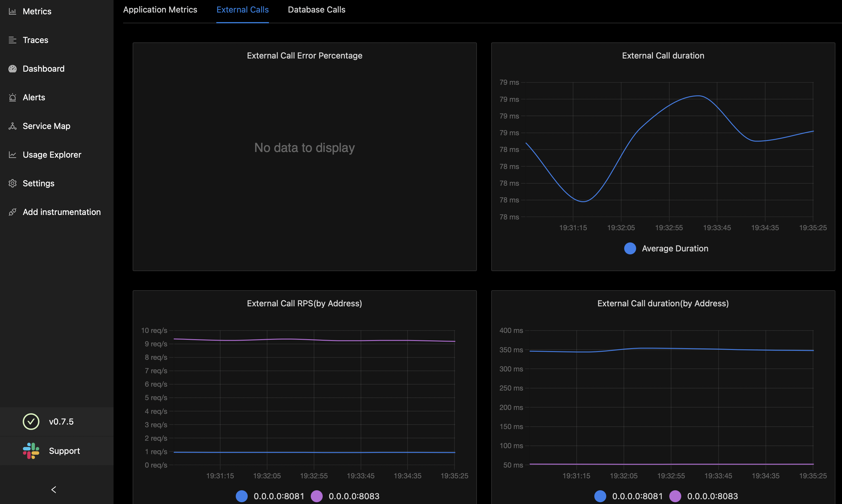The image size is (842, 504).
Task: Click purple 0.0.0.0:8083 swatch in duration legend
Action: point(675,496)
